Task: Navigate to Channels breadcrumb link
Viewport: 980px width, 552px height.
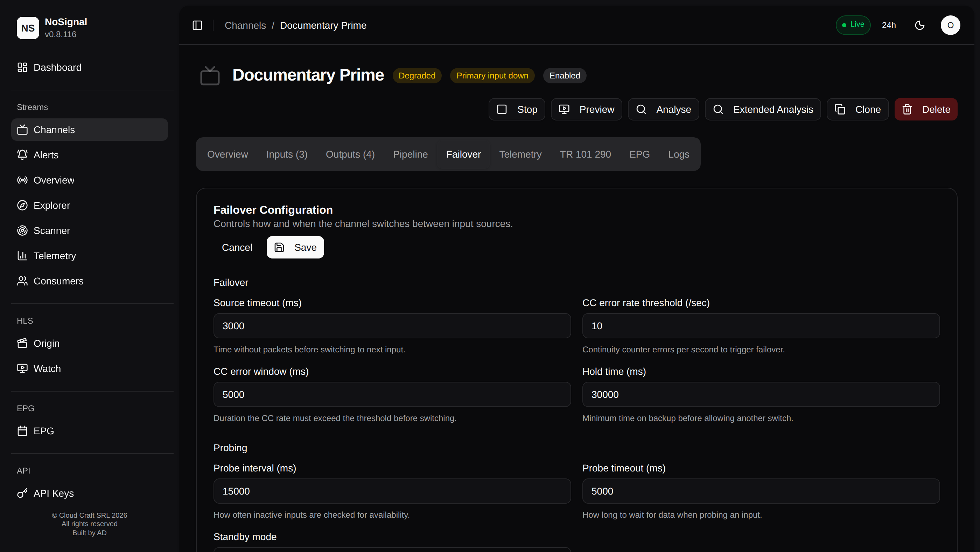Action: (x=245, y=25)
